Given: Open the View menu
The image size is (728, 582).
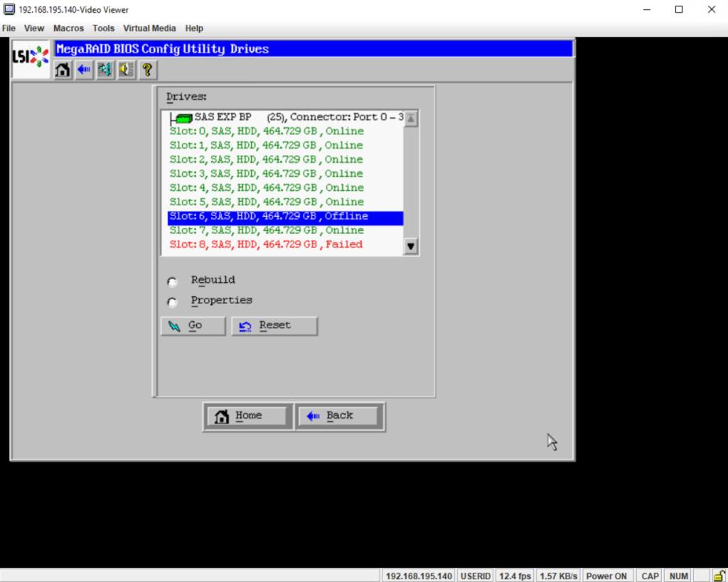Looking at the screenshot, I should [34, 28].
